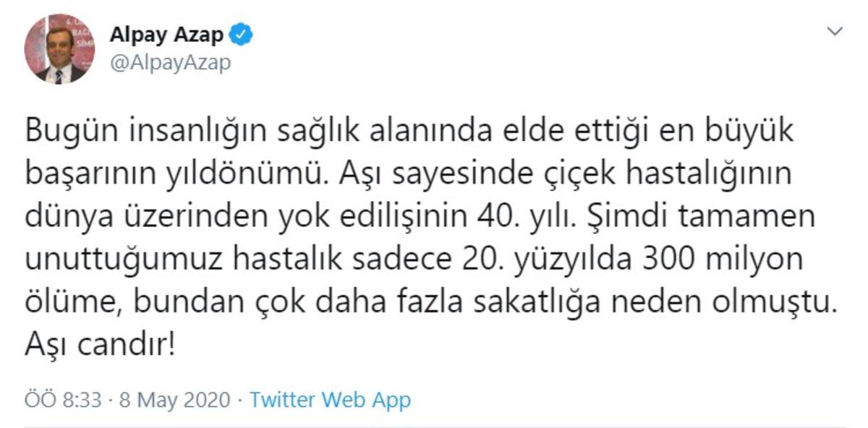
Task: Click the divider line below the timestamp
Action: tap(434, 423)
